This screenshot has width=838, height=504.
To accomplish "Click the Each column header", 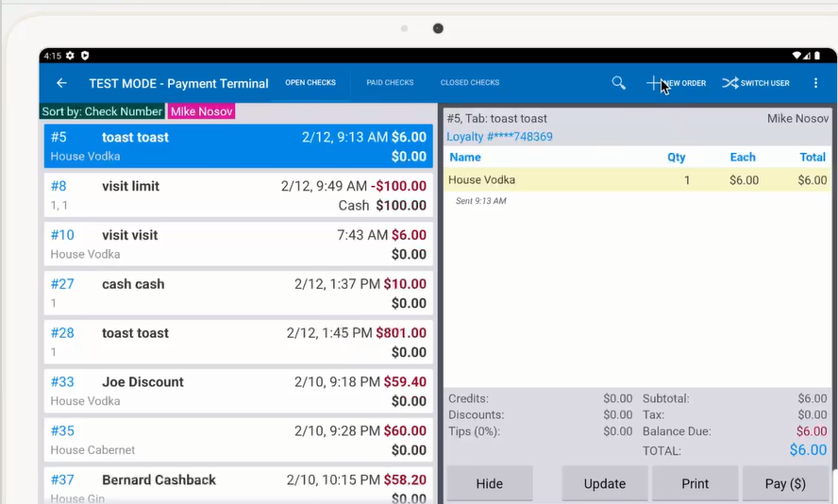I will (x=743, y=157).
